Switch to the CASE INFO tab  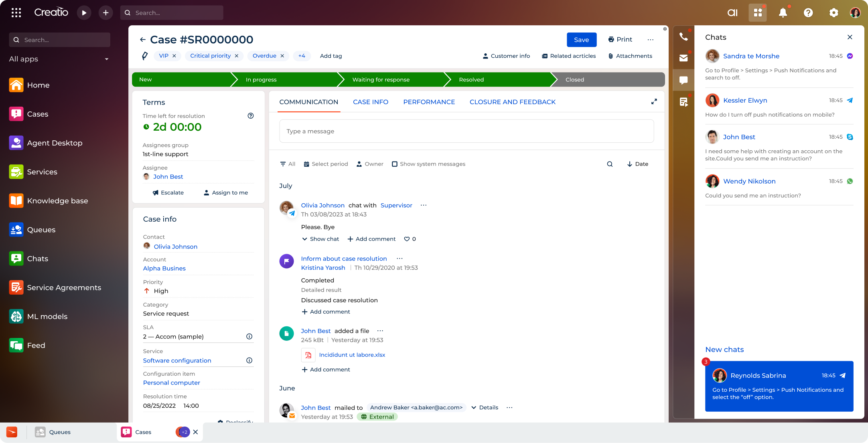[370, 102]
